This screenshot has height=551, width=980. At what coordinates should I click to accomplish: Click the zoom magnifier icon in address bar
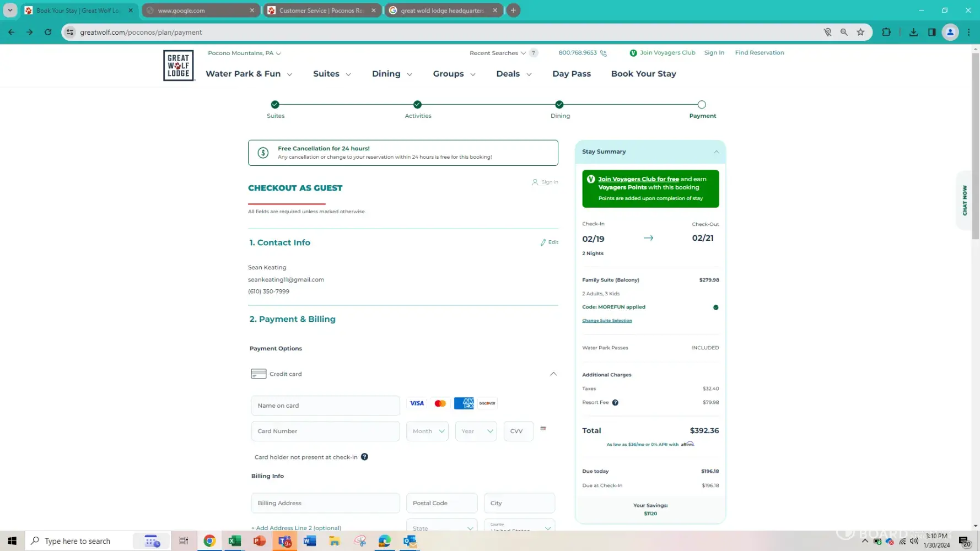click(844, 33)
